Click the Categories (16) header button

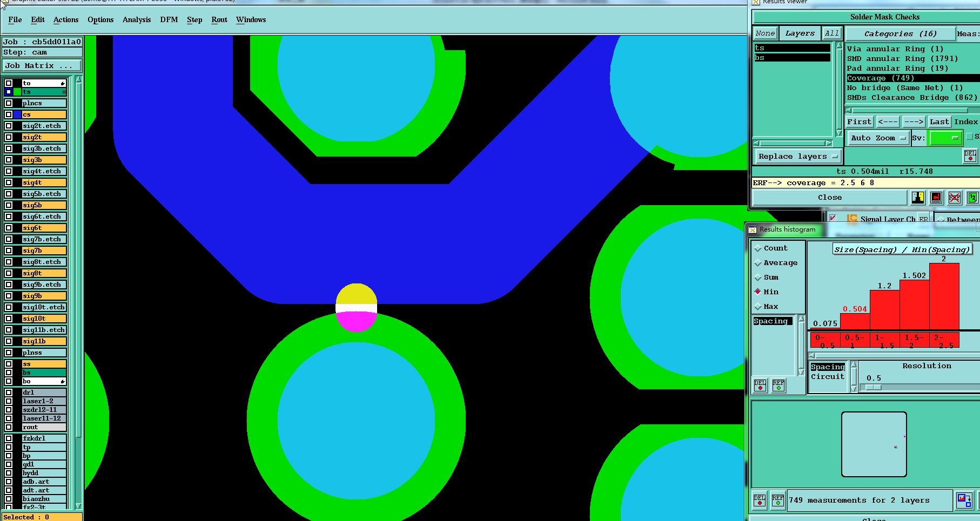[x=901, y=33]
